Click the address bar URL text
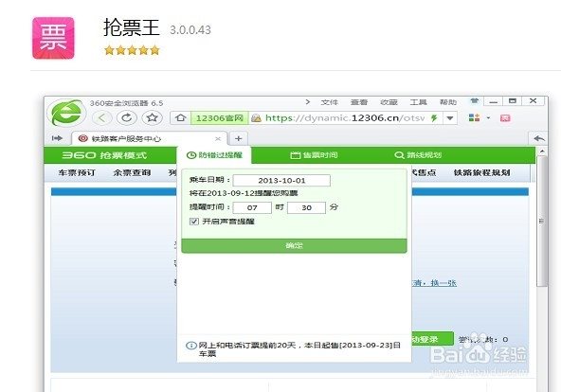Screen dimensions: 561x392 (x=345, y=118)
